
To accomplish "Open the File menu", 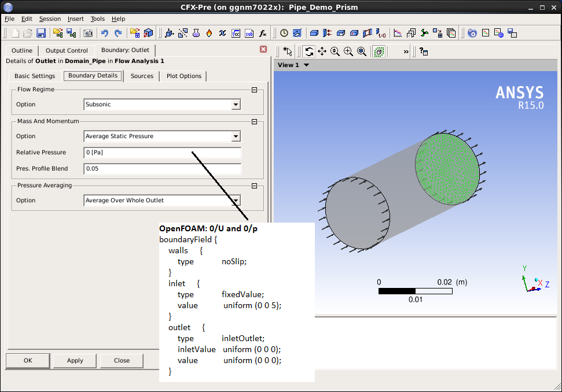I will (9, 19).
